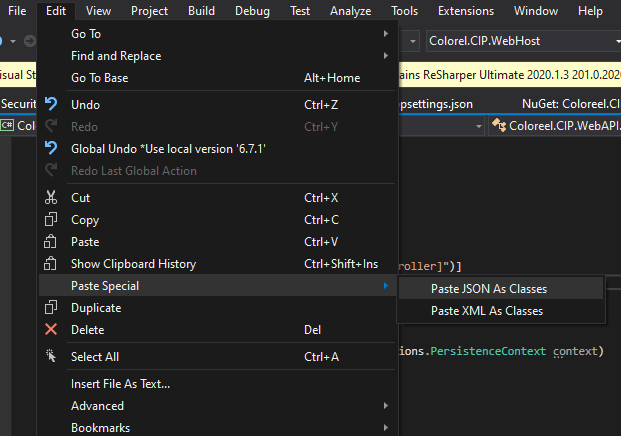Expand the Advanced submenu arrow

click(x=386, y=406)
